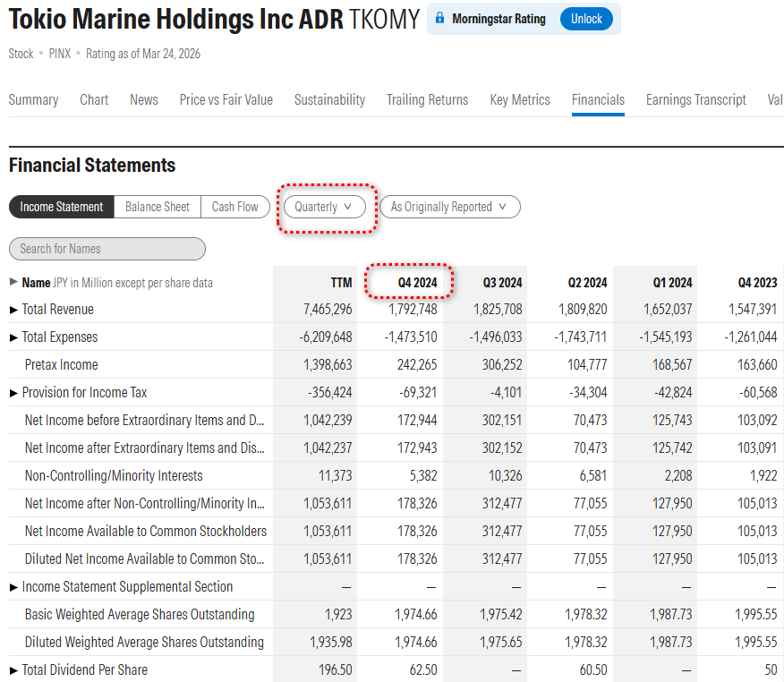Click the Unlock button
The width and height of the screenshot is (784, 682).
pos(586,19)
